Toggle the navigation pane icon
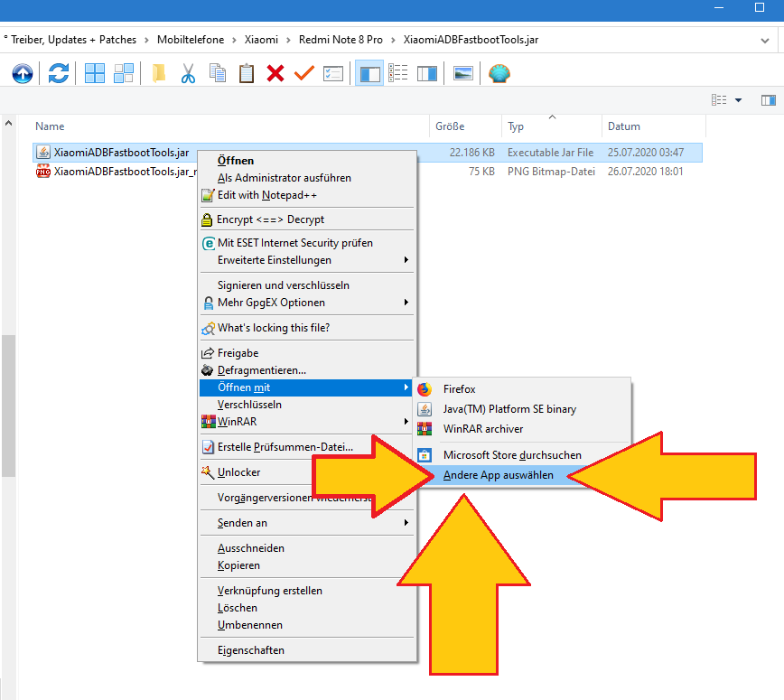Viewport: 784px width, 700px height. click(369, 73)
